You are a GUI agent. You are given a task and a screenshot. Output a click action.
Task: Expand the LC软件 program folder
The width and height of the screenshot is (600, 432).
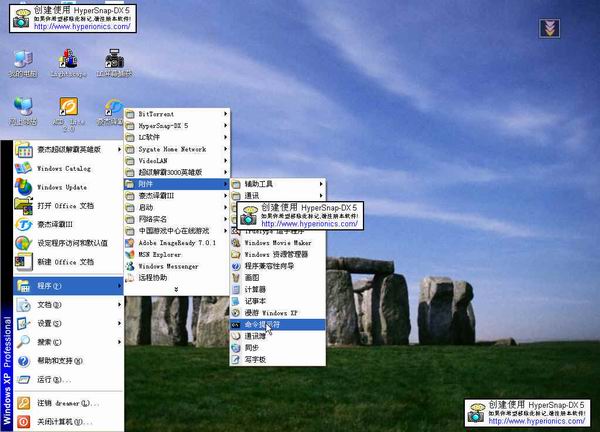pos(177,137)
